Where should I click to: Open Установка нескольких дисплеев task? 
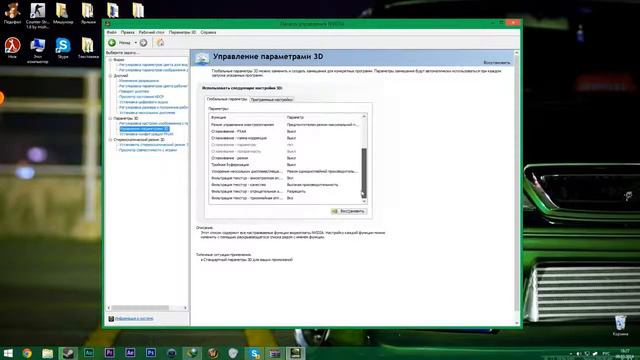coord(147,113)
